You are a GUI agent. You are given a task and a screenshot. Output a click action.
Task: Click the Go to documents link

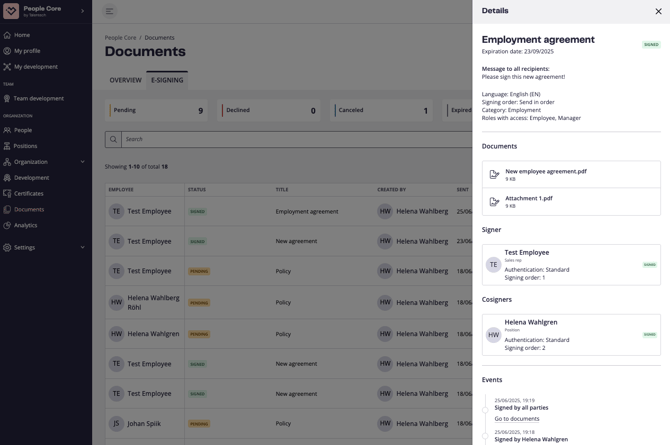pos(516,419)
